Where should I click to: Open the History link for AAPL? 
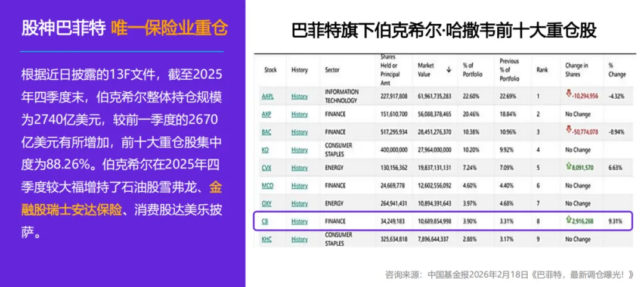(x=299, y=97)
